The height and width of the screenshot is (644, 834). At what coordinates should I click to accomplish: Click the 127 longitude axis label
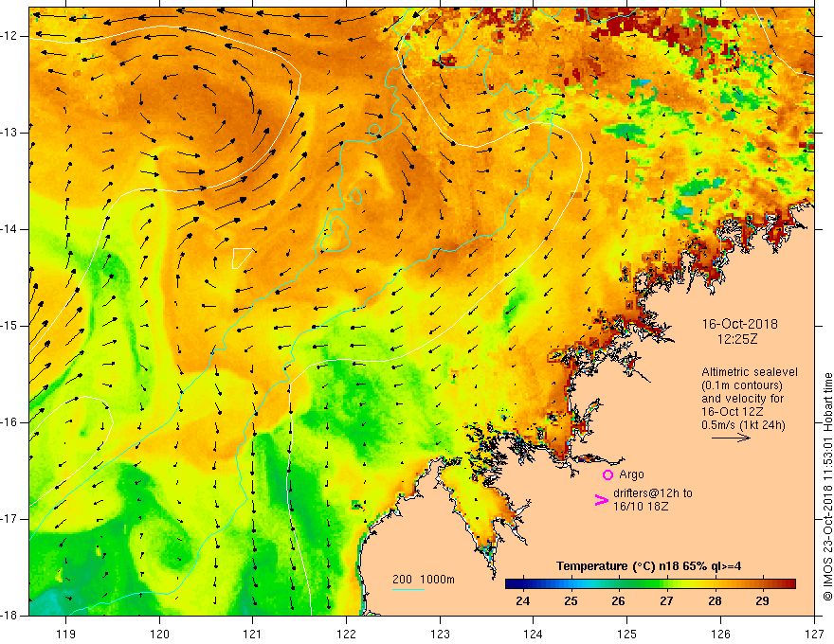pos(814,634)
